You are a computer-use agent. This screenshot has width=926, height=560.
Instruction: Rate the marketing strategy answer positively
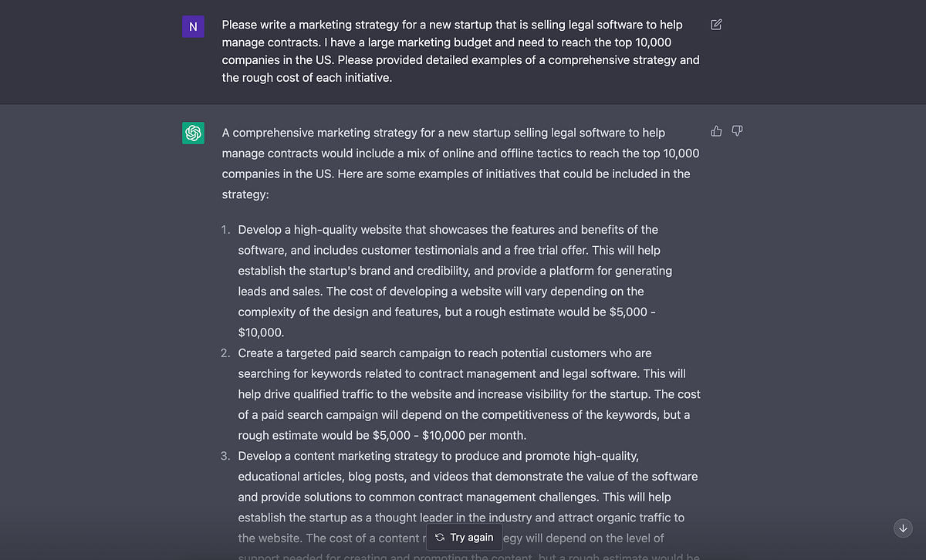point(716,130)
